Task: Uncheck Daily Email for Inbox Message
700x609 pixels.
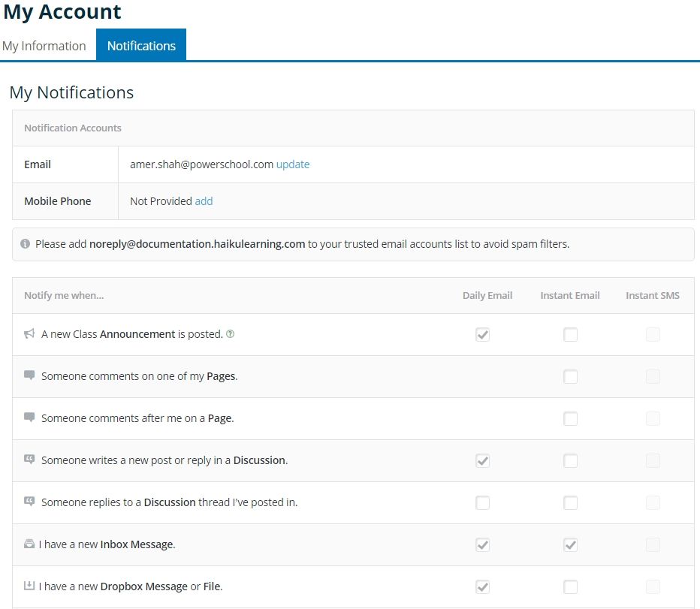Action: coord(483,544)
